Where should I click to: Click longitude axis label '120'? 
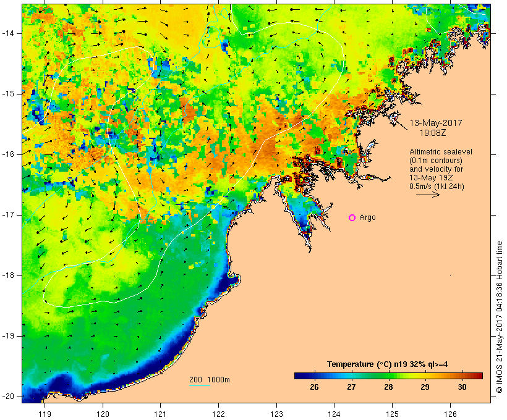(103, 414)
